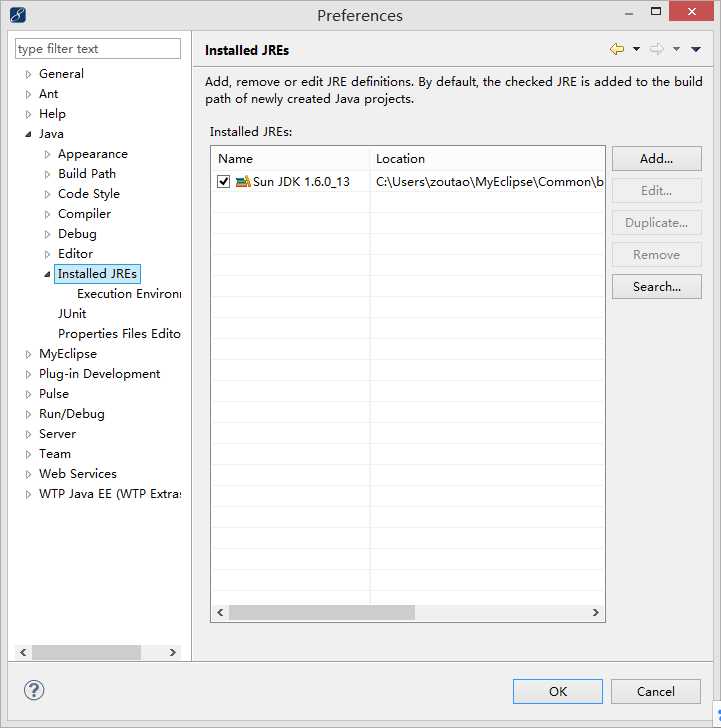Screen dimensions: 721x728
Task: Sort by the Name column header
Action: coord(291,159)
